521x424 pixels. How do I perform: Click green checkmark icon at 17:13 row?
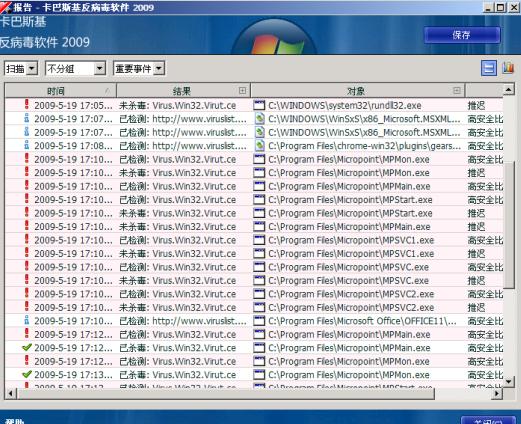[x=27, y=375]
